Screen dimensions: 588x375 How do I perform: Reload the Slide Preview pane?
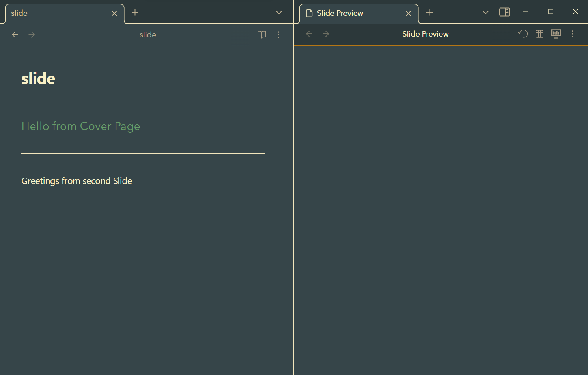point(523,34)
